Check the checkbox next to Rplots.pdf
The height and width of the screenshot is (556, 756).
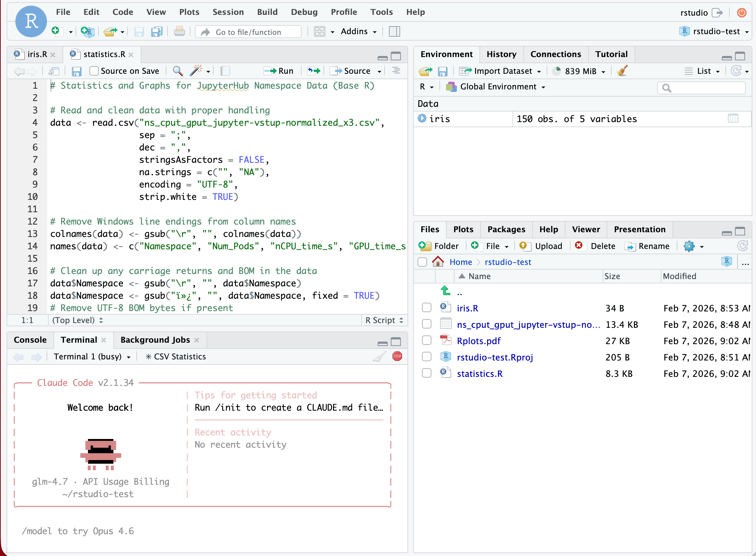[x=426, y=340]
